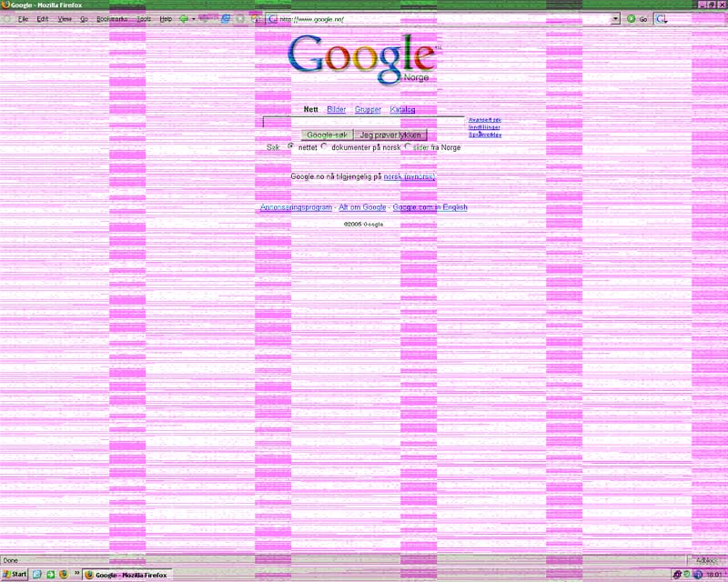Click the Google search text field

point(363,122)
